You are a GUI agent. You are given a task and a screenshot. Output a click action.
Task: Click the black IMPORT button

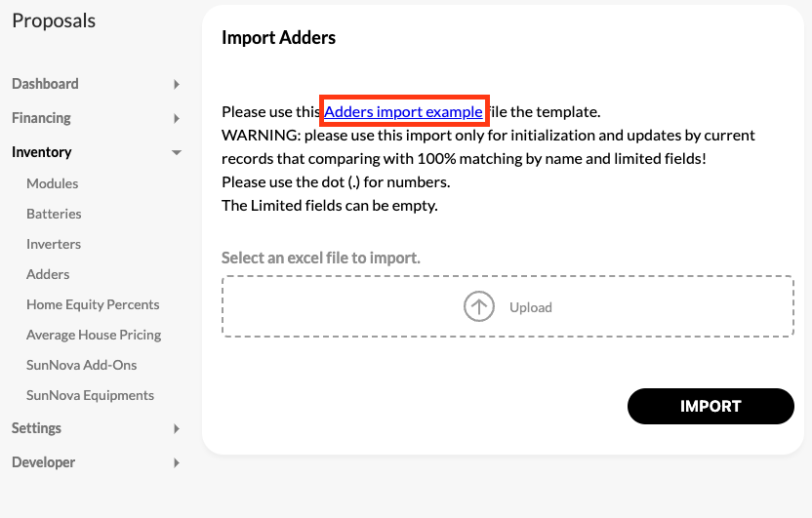(710, 406)
